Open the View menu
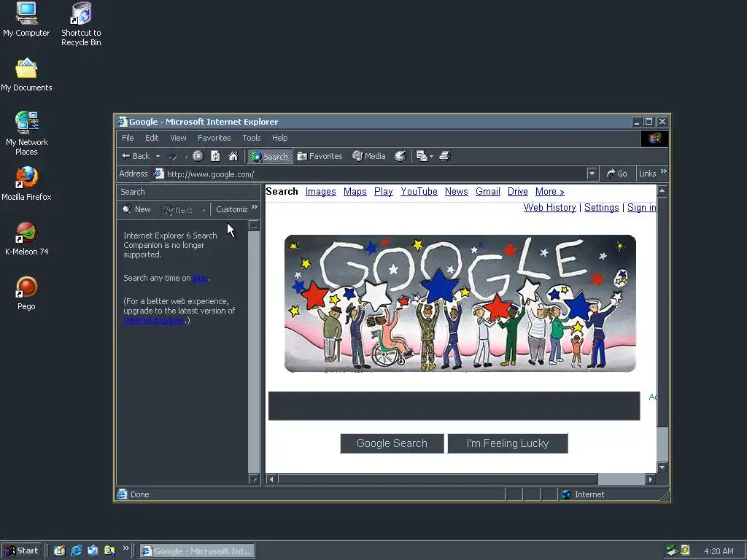Viewport: 747px width, 560px height. (178, 138)
